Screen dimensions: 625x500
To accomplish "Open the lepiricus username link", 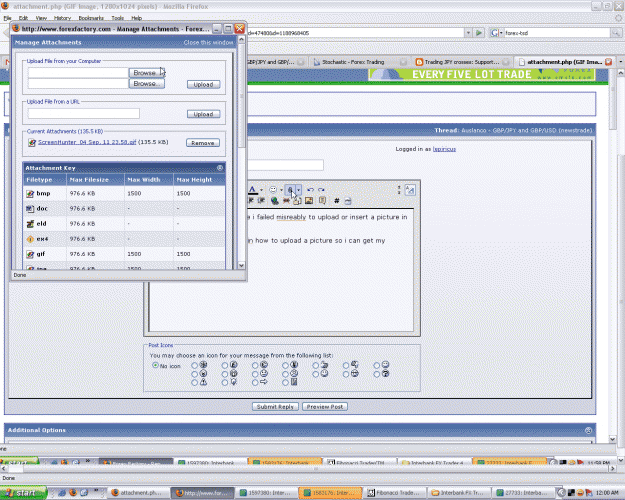I will pyautogui.click(x=444, y=149).
